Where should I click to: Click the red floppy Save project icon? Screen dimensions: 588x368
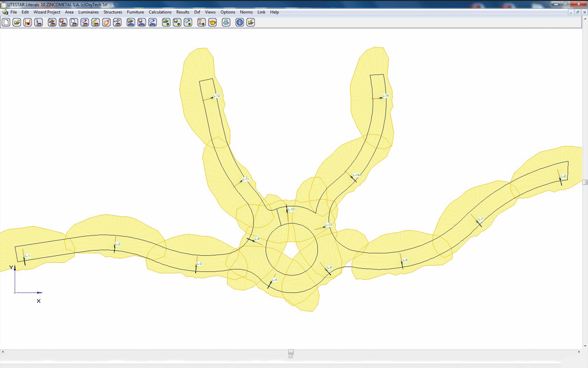(28, 22)
